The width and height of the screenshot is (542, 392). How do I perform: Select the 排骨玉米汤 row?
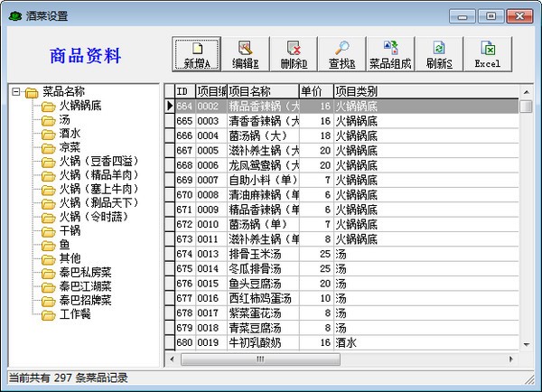pos(347,254)
